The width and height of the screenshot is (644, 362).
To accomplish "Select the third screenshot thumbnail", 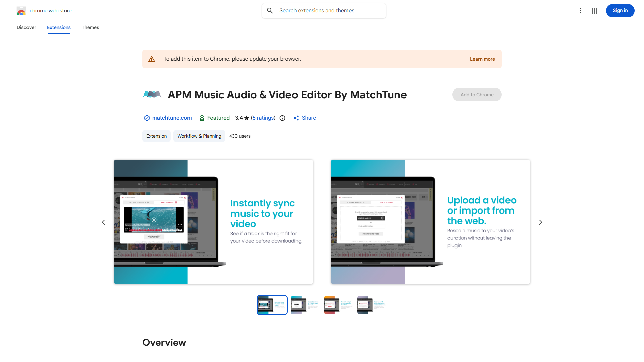I will 338,305.
